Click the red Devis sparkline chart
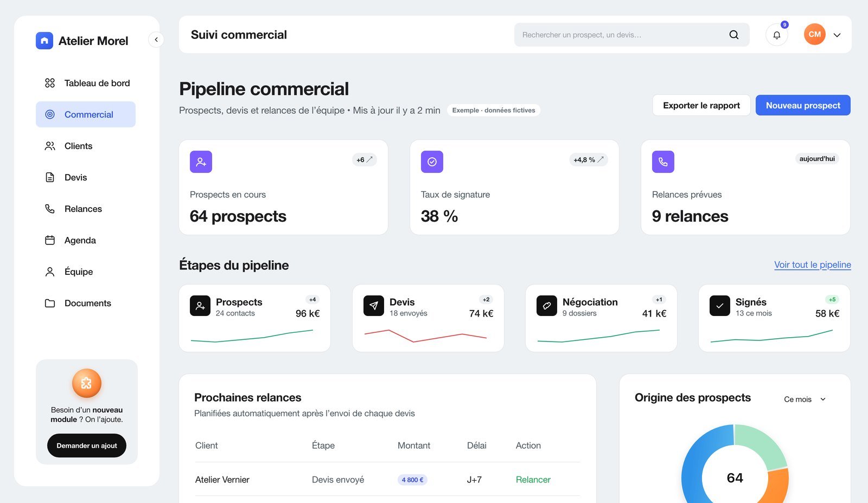This screenshot has height=503, width=868. click(425, 336)
